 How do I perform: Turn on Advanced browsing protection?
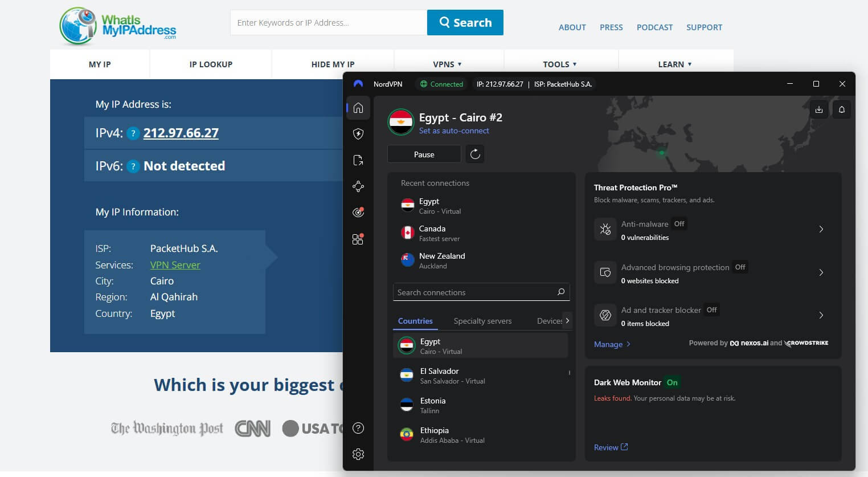(x=740, y=267)
